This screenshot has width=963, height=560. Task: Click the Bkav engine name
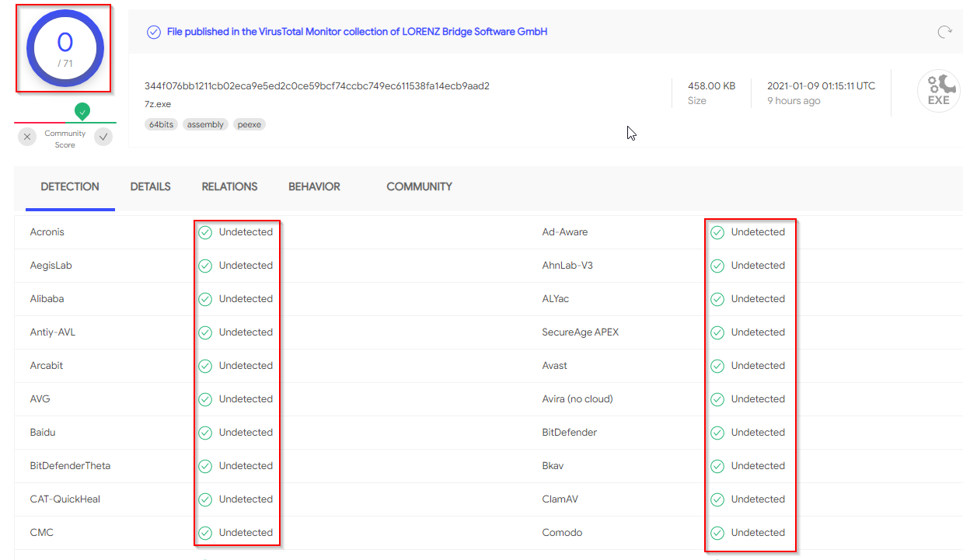point(553,466)
